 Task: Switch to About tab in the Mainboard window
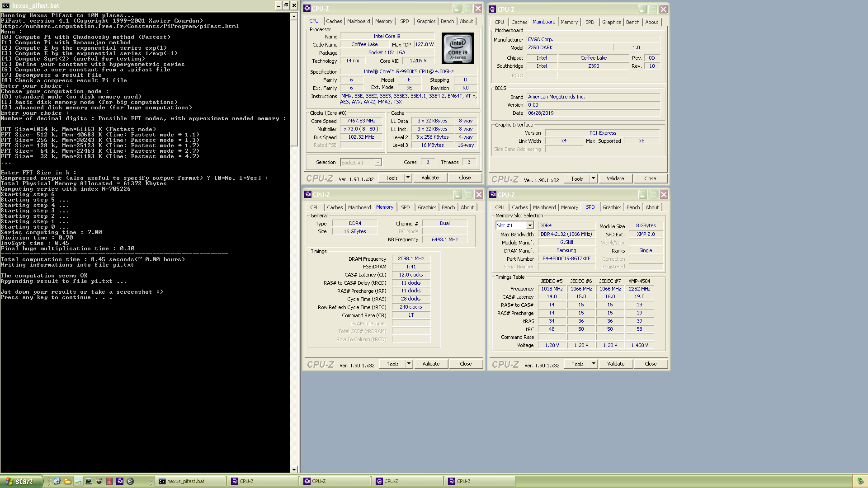pos(651,22)
